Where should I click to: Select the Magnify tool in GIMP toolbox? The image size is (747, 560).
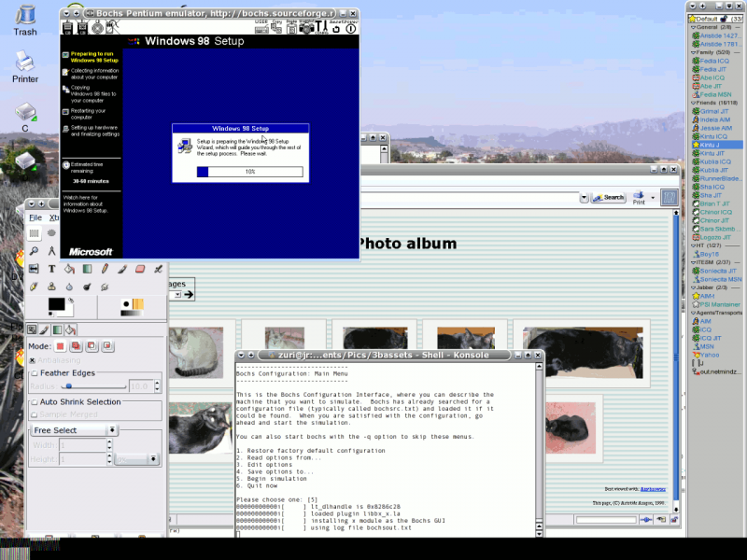tap(34, 250)
